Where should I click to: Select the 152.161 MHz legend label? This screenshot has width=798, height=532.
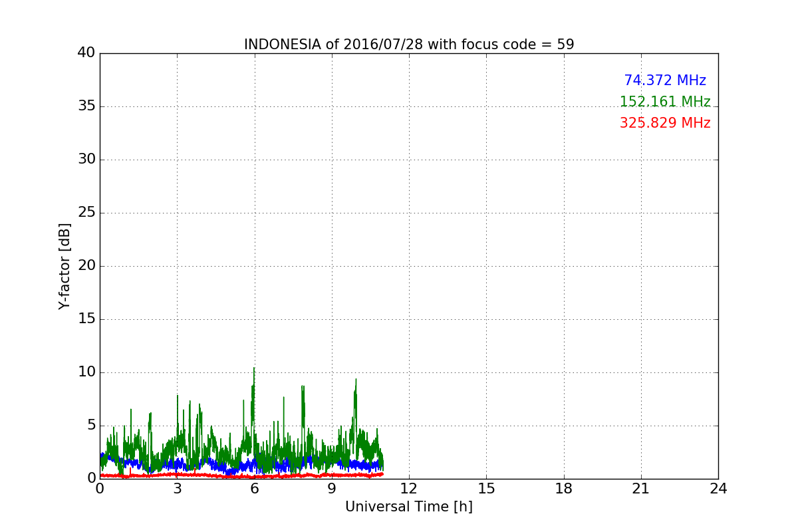click(x=665, y=102)
